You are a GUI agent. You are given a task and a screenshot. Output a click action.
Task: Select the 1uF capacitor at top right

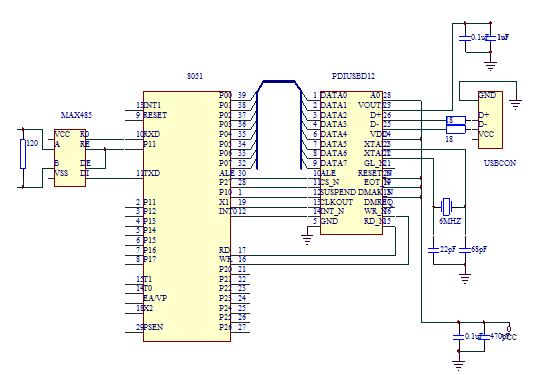491,37
